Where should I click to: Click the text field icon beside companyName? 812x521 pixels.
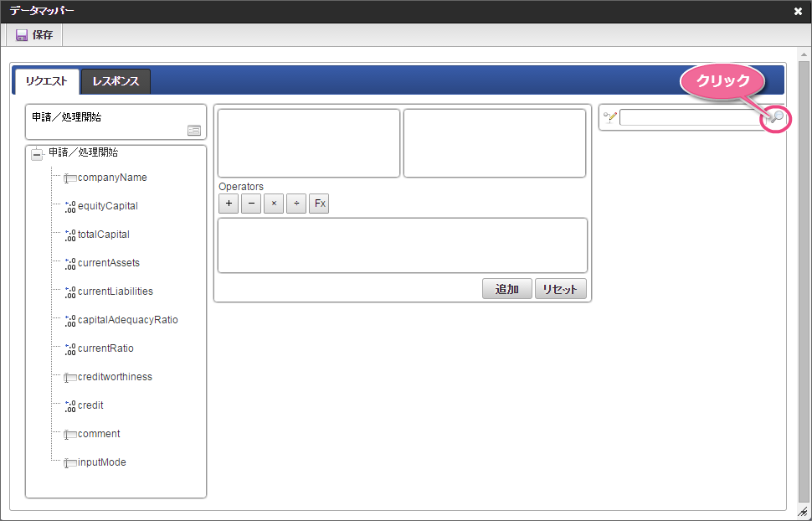70,178
